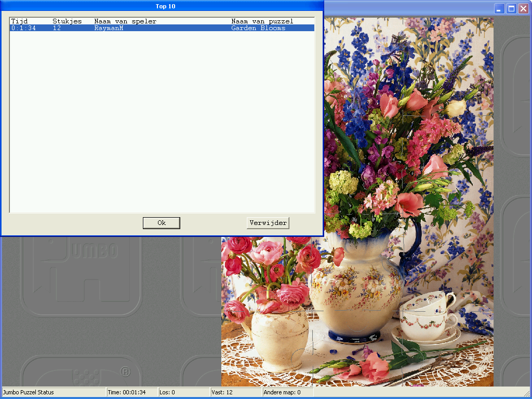Click the Time: 00:01:34 status field
The image size is (532, 399).
click(x=132, y=392)
